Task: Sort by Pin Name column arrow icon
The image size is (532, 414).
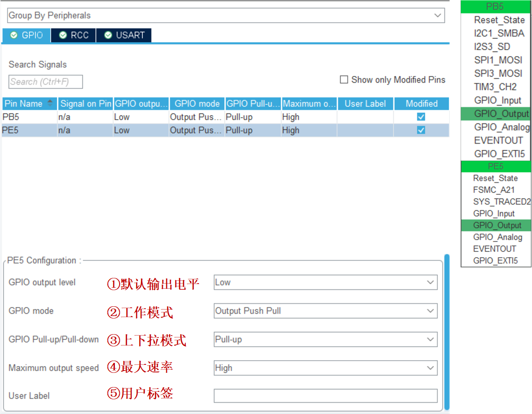Action: tap(50, 103)
